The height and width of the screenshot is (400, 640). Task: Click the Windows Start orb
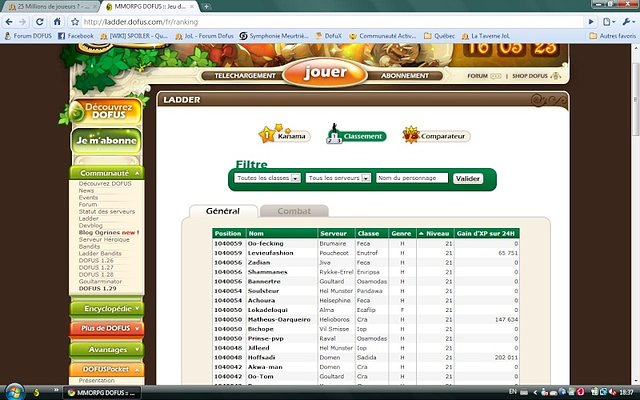click(x=12, y=392)
